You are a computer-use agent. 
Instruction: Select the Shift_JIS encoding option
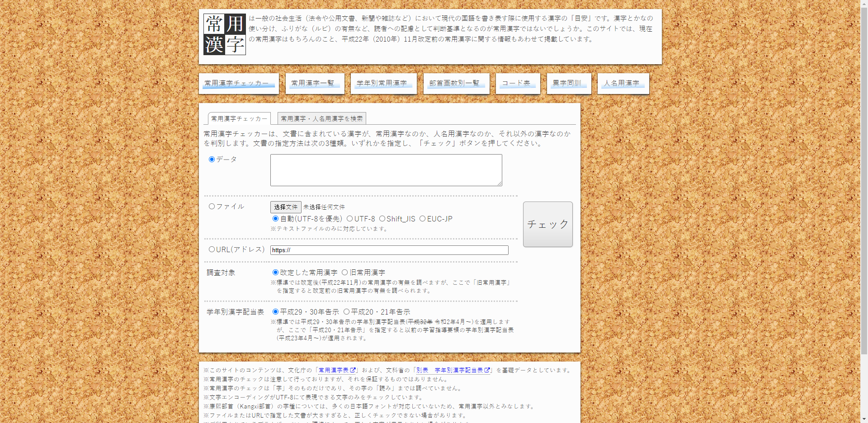382,219
